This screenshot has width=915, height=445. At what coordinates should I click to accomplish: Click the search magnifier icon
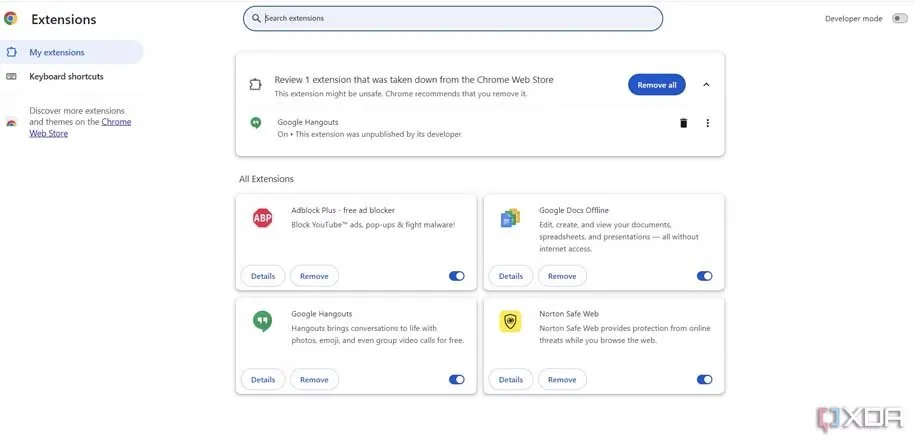point(257,18)
